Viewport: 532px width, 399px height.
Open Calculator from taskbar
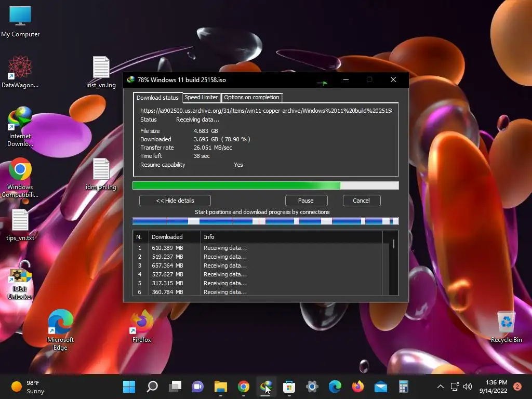(403, 387)
